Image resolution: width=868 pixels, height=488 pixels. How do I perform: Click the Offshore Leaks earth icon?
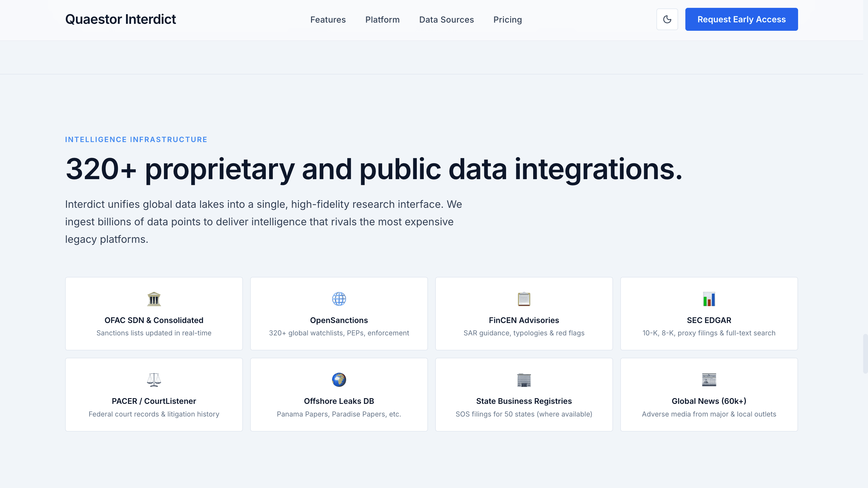pyautogui.click(x=339, y=380)
